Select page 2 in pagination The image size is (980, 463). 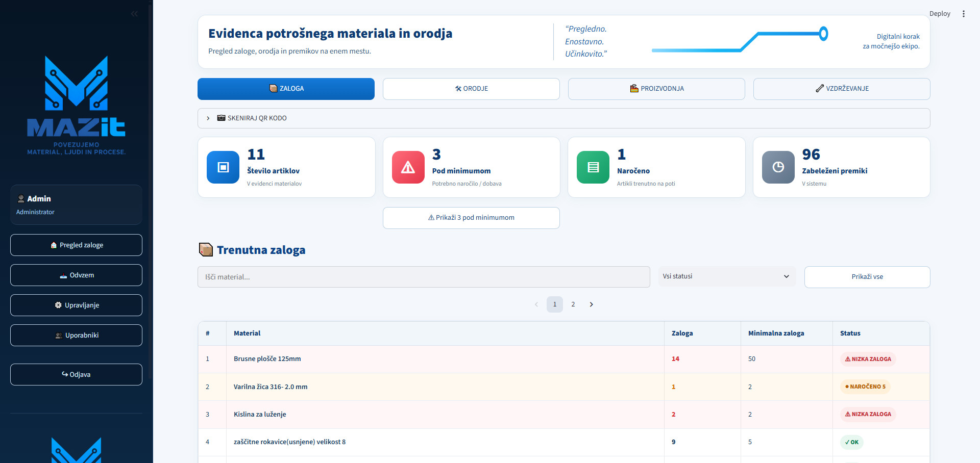pos(573,304)
